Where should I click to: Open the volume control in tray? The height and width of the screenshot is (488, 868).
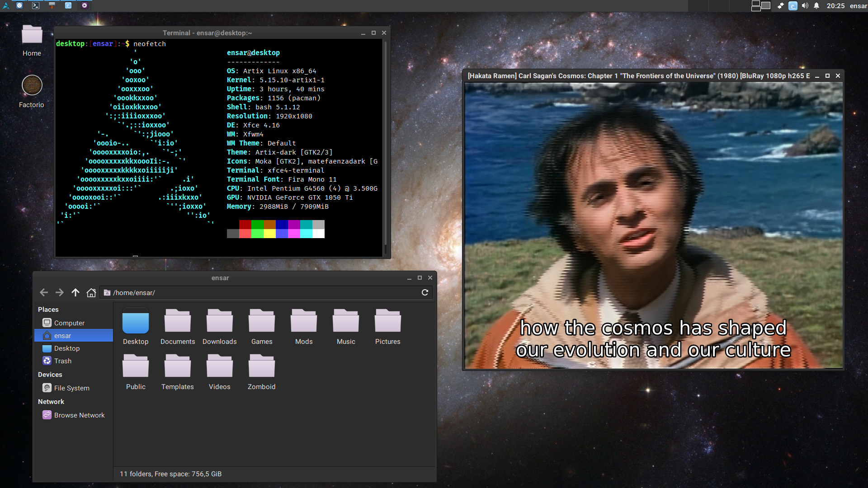click(x=805, y=6)
